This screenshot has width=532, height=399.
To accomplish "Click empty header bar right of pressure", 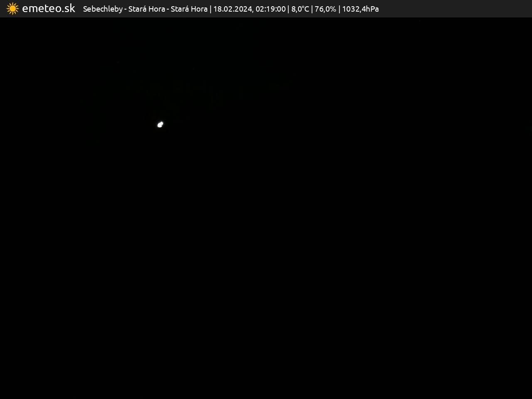I will (453, 9).
